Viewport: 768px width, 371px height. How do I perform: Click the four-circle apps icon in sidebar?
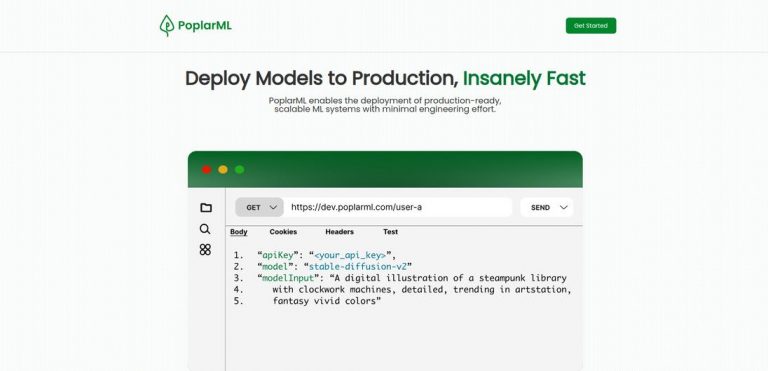(205, 249)
